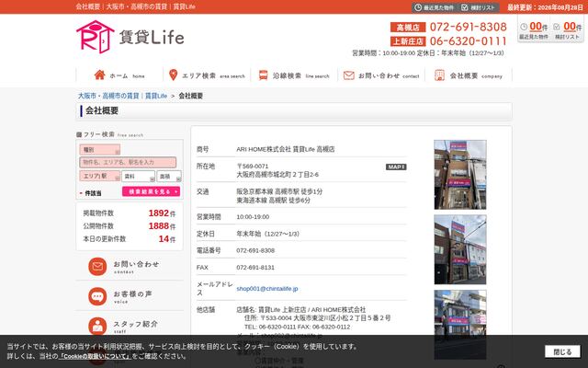Click the person スタッフ紹介 icon
Screen dimensions: 588x368
click(x=97, y=326)
